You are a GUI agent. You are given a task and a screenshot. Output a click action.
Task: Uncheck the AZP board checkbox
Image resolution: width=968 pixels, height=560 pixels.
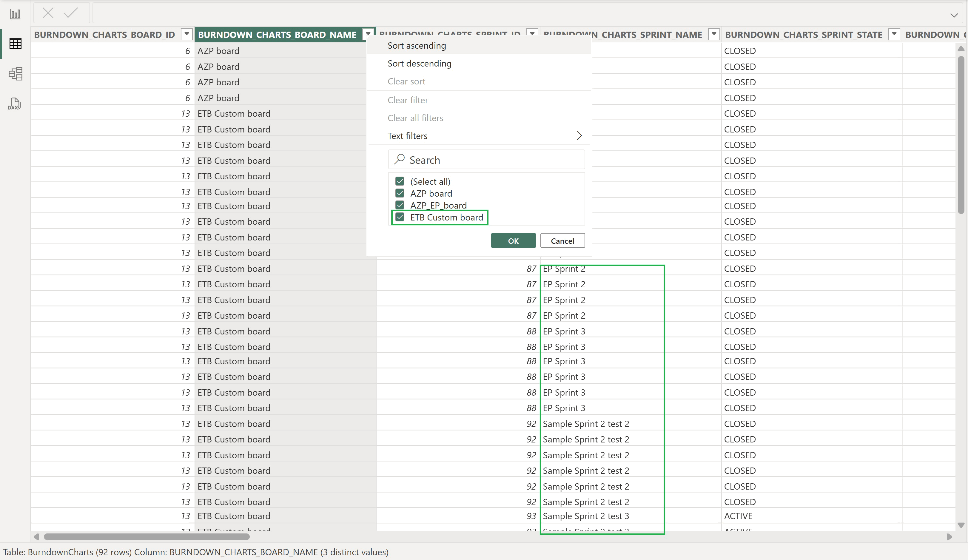point(400,193)
